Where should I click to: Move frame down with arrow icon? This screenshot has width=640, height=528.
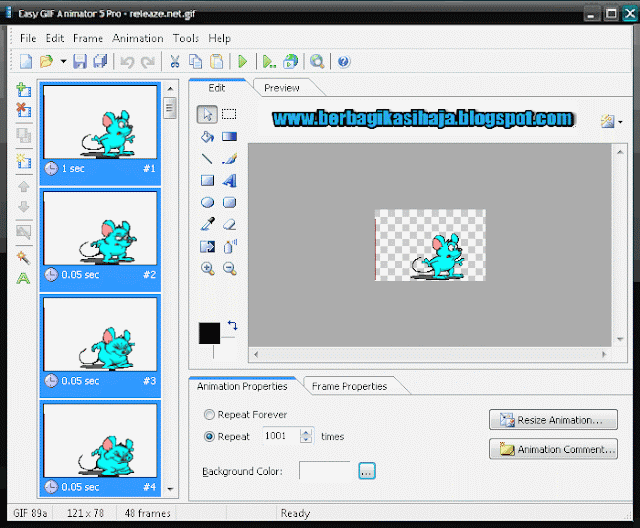[x=24, y=206]
